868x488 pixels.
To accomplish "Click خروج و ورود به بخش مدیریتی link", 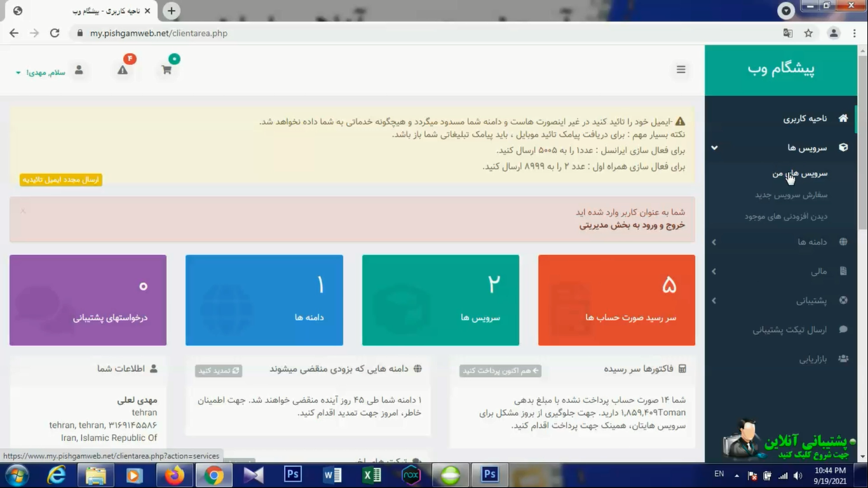I will (632, 225).
